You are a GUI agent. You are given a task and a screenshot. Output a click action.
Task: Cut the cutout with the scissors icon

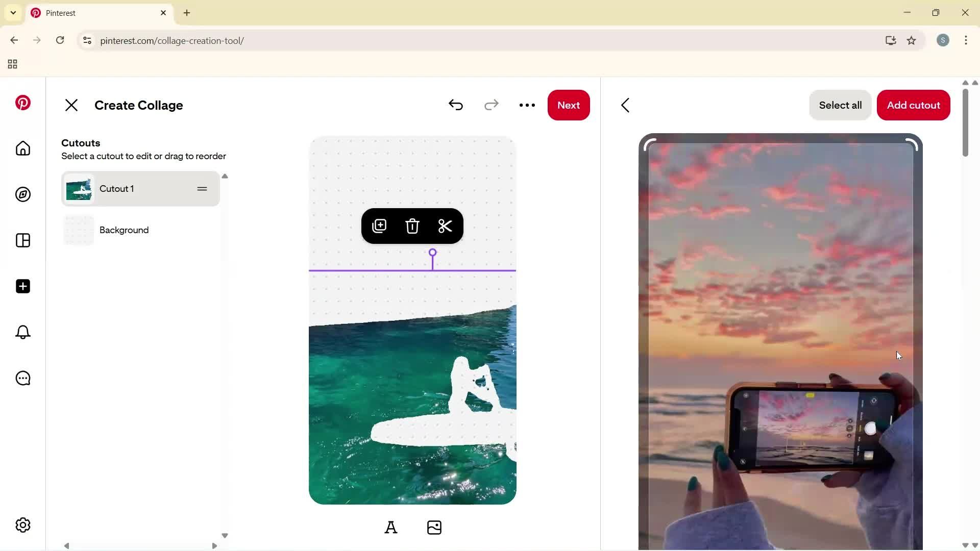click(x=445, y=226)
